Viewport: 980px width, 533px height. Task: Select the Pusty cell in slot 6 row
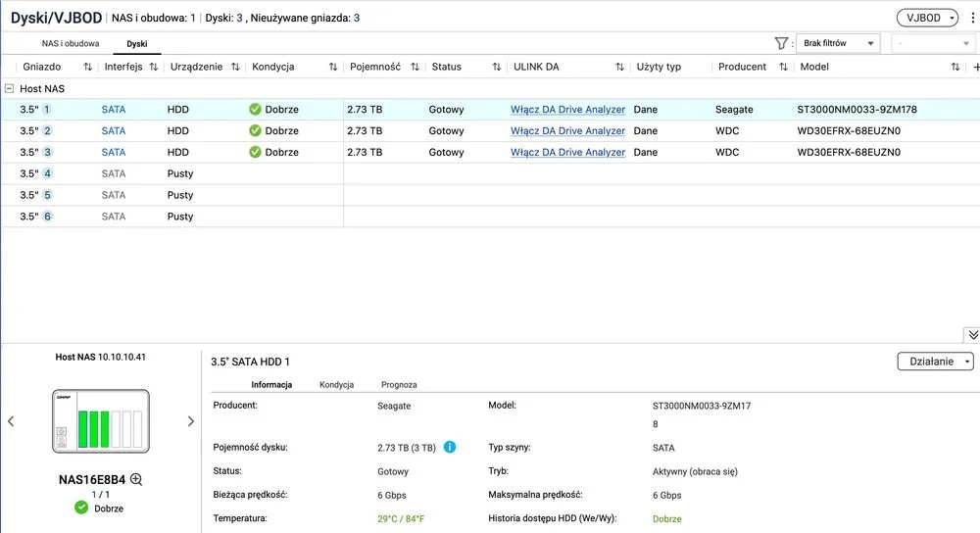tap(180, 217)
